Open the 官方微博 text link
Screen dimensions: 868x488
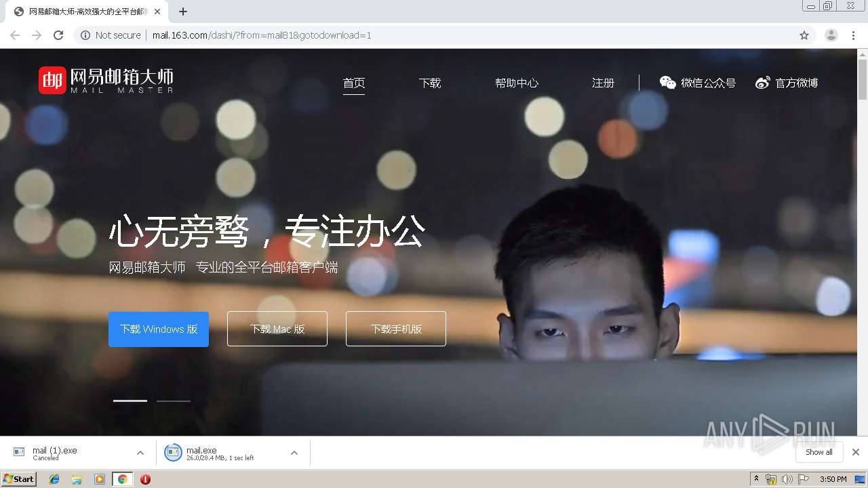click(797, 83)
